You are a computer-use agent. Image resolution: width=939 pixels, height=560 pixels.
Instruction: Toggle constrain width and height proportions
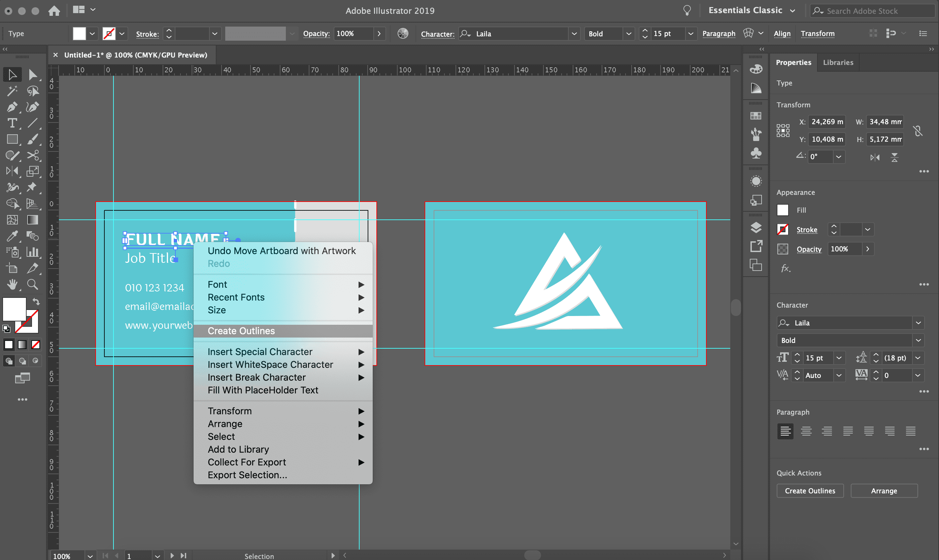918,131
